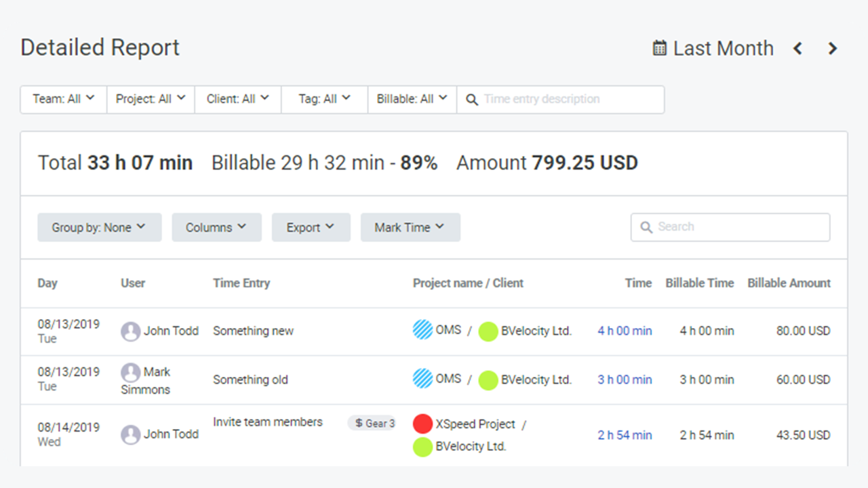Screen dimensions: 868x488
Task: Click the calendar icon beside Last Month
Action: click(659, 48)
